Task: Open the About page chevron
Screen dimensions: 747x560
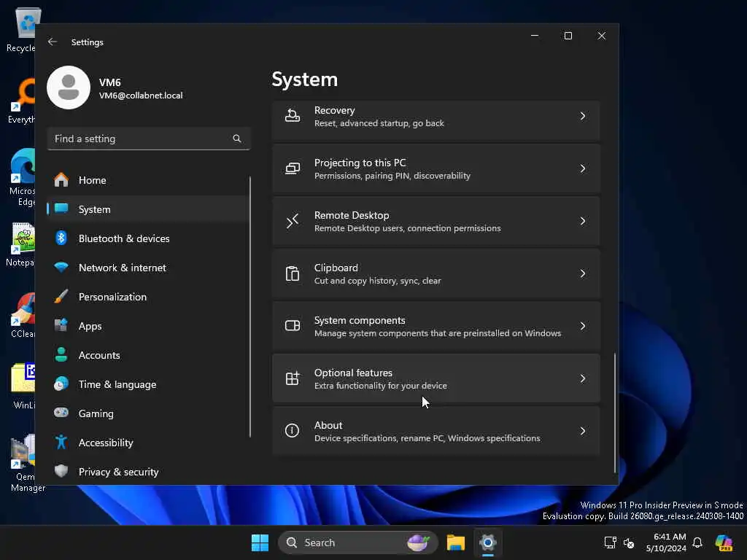Action: point(582,431)
